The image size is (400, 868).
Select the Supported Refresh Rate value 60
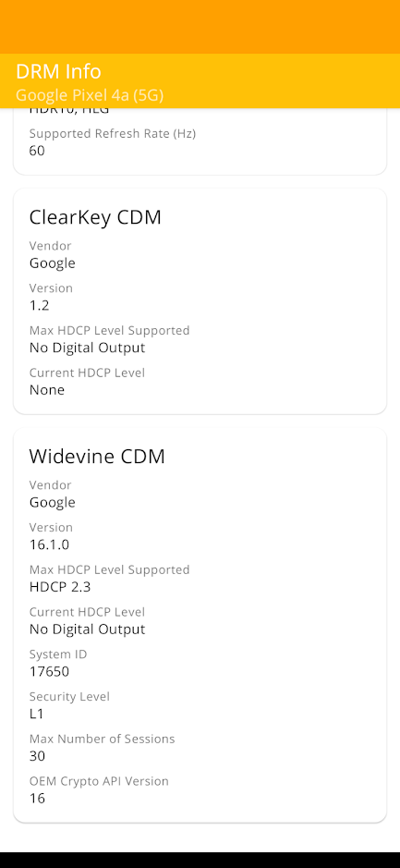pos(37,151)
